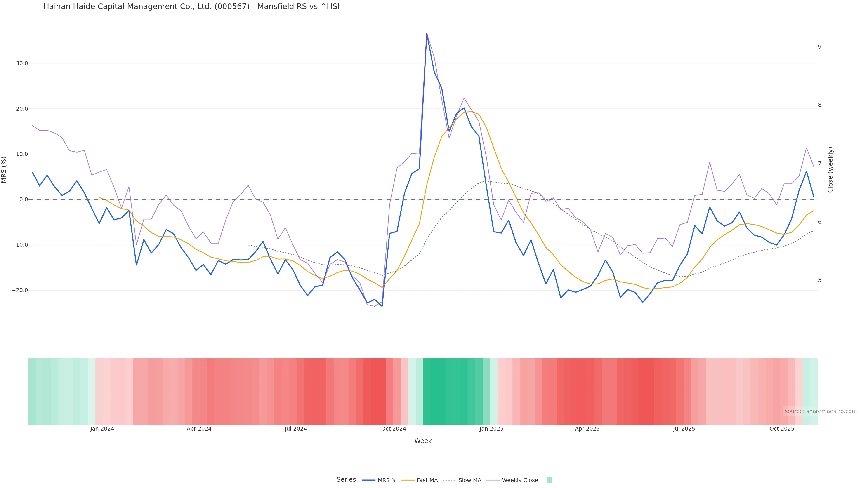Click the MRS (%) y-axis title
Image resolution: width=868 pixels, height=488 pixels.
[4, 170]
